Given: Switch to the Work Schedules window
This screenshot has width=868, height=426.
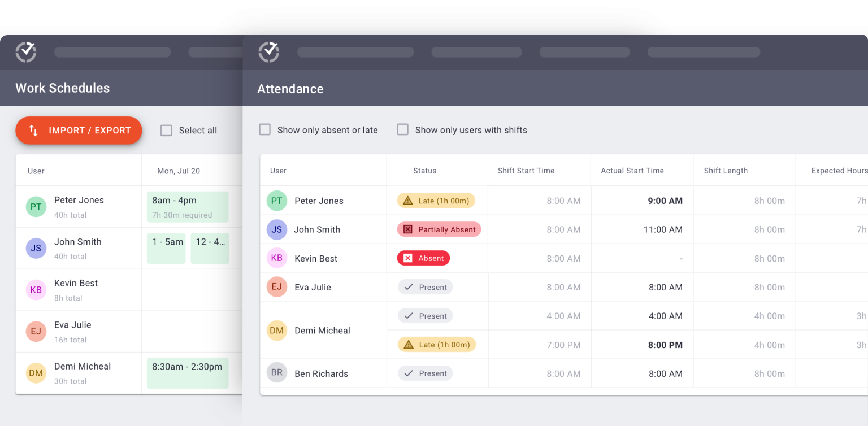Looking at the screenshot, I should pyautogui.click(x=62, y=88).
